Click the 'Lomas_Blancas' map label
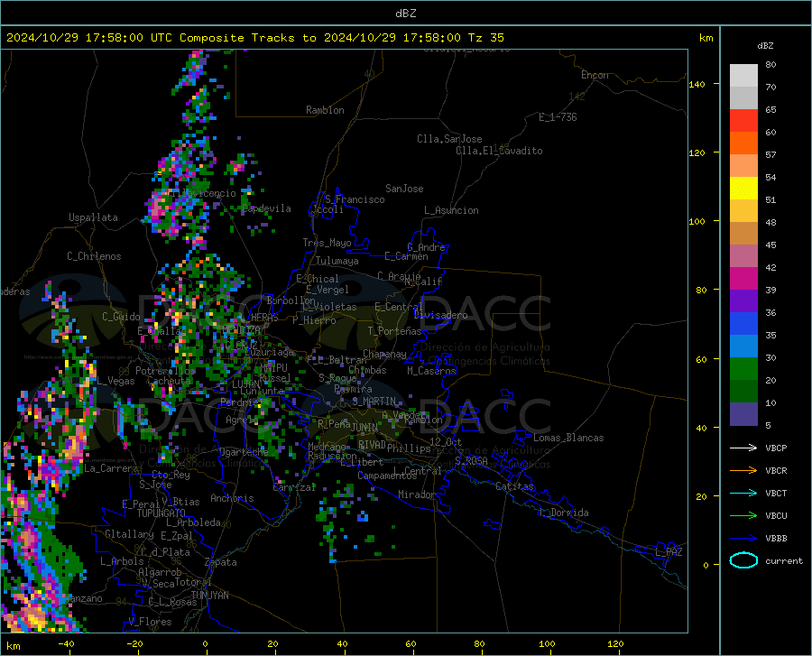Image resolution: width=812 pixels, height=656 pixels. [568, 438]
